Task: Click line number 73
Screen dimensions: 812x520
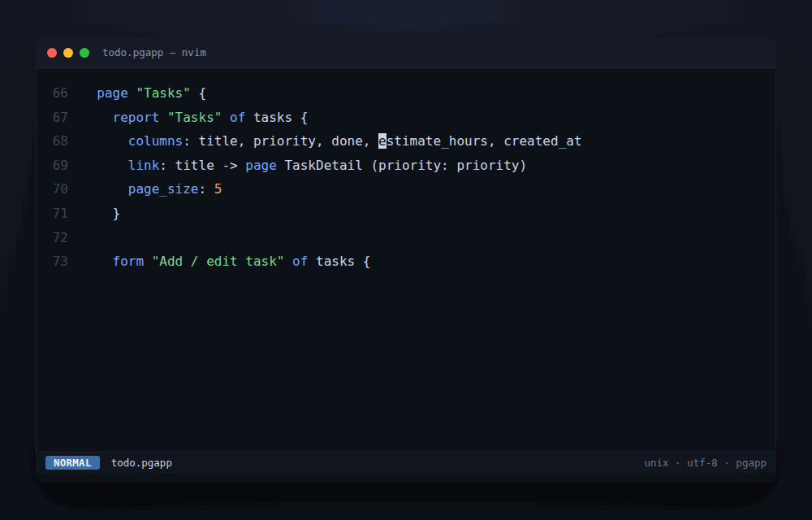Action: [x=60, y=261]
